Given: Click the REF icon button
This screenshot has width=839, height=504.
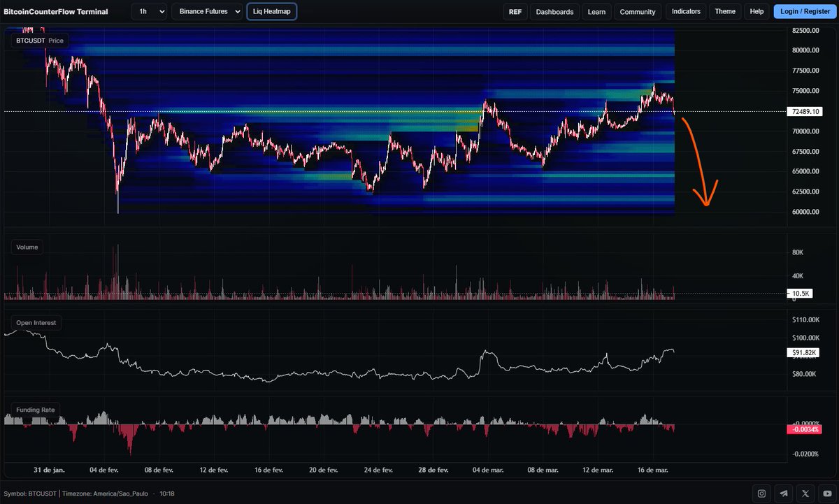Looking at the screenshot, I should point(515,11).
